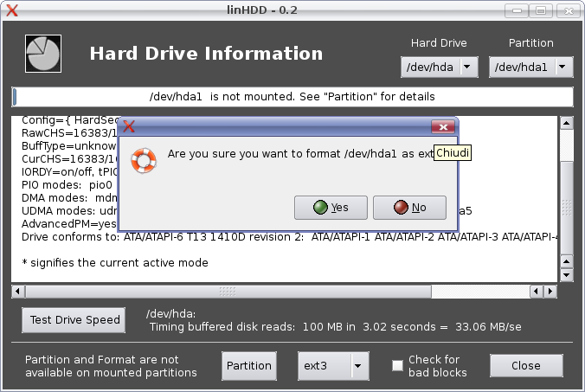Open the linHDD window menu icon

[12, 10]
